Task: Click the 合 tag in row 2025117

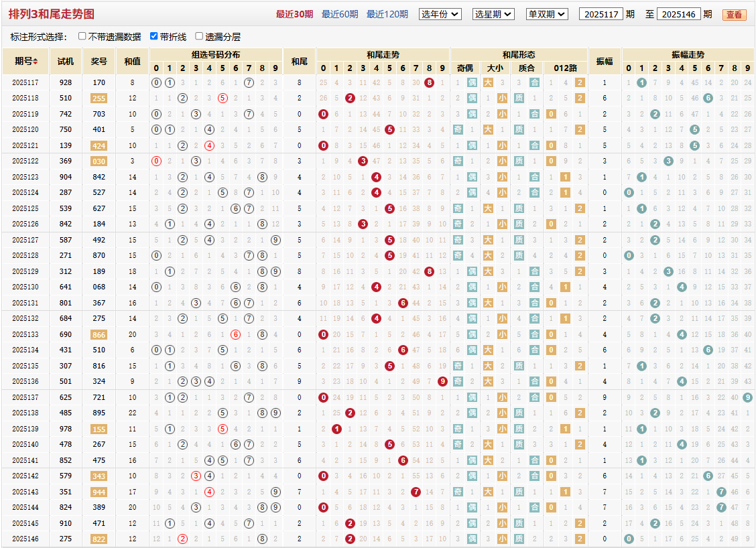Action: click(535, 82)
